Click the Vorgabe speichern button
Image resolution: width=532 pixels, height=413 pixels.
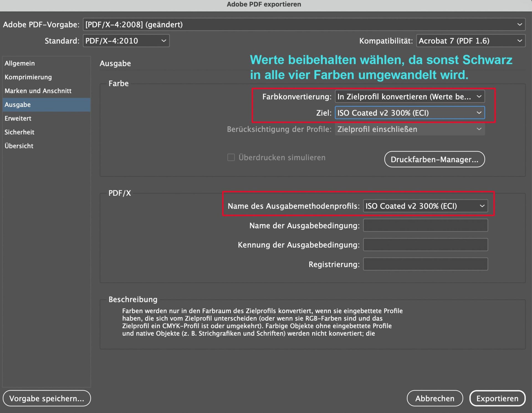[x=47, y=398]
